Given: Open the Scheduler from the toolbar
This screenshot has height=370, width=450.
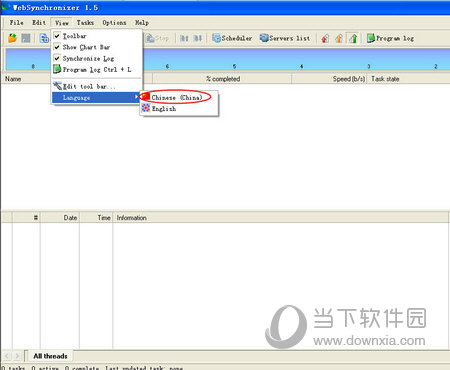Looking at the screenshot, I should pyautogui.click(x=232, y=38).
